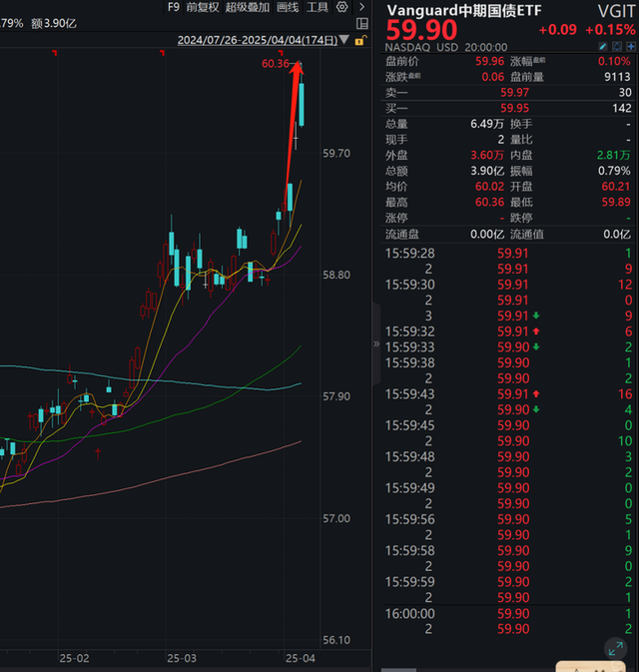Click the 流通值 value 0.0亿

click(x=617, y=235)
